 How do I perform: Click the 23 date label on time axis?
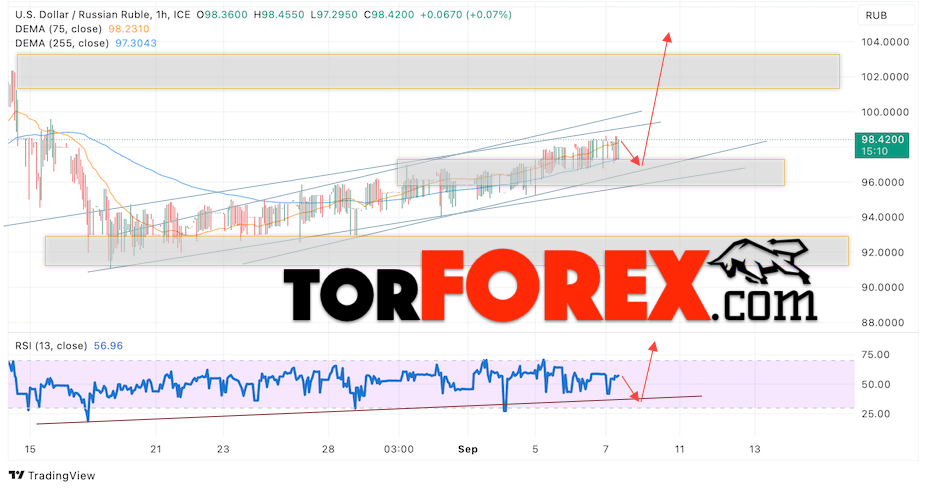223,449
